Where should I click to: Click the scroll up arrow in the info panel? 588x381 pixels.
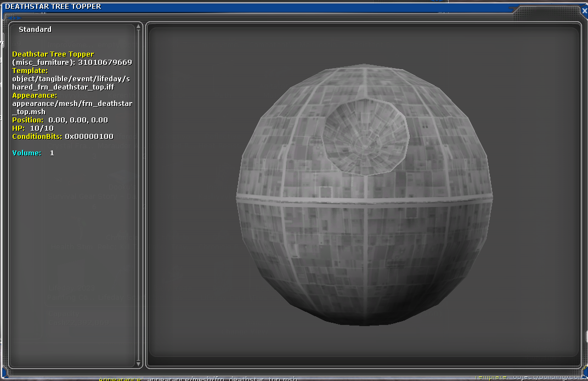coord(138,27)
